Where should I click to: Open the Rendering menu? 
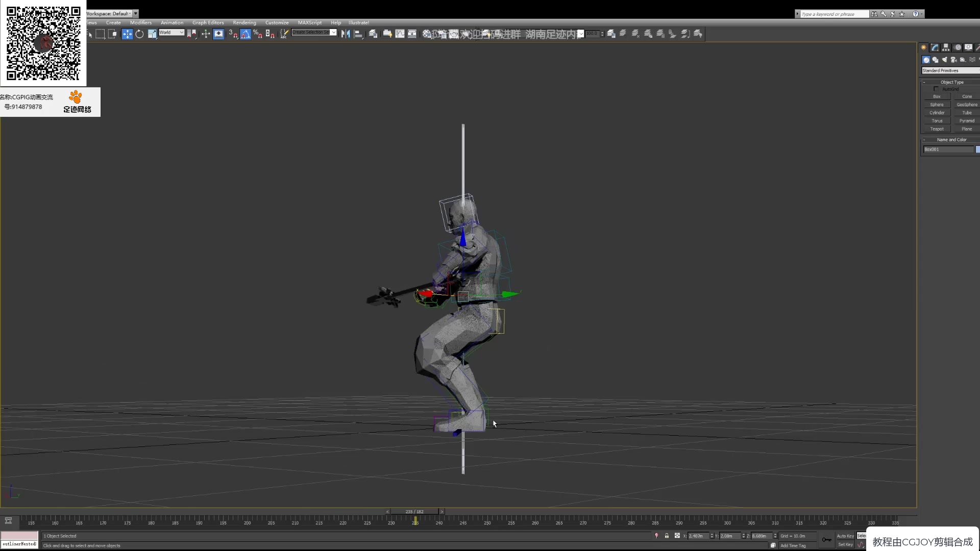pos(244,23)
